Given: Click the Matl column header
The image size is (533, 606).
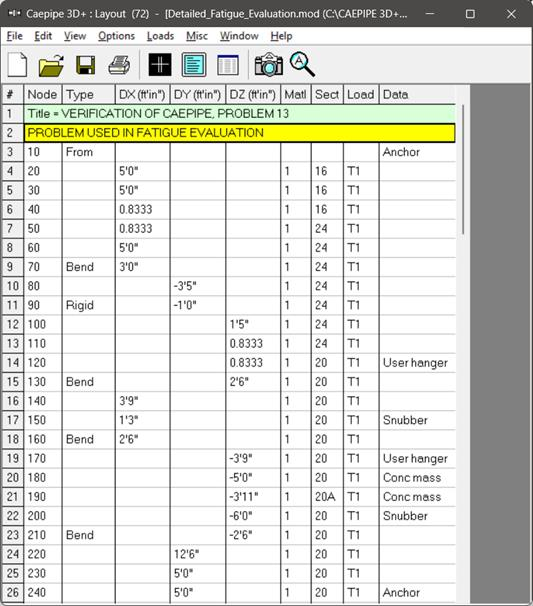Looking at the screenshot, I should [x=296, y=94].
